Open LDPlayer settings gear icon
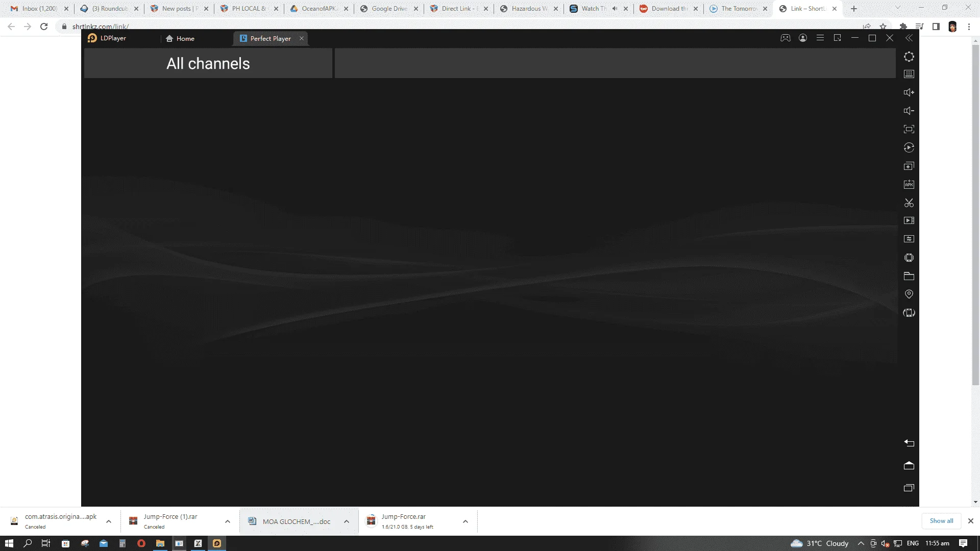The width and height of the screenshot is (980, 551). point(909,57)
